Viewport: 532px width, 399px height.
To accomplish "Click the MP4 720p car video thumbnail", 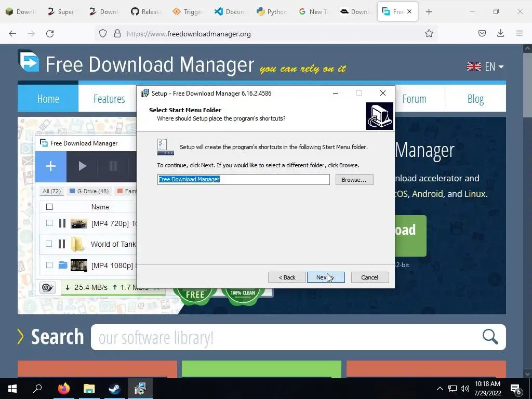I will click(x=79, y=223).
